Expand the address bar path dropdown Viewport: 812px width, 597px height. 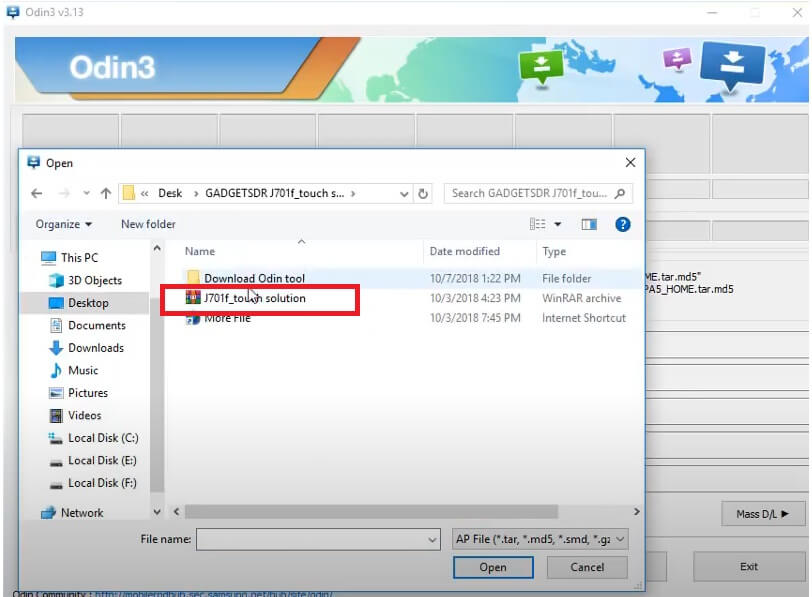tap(404, 194)
